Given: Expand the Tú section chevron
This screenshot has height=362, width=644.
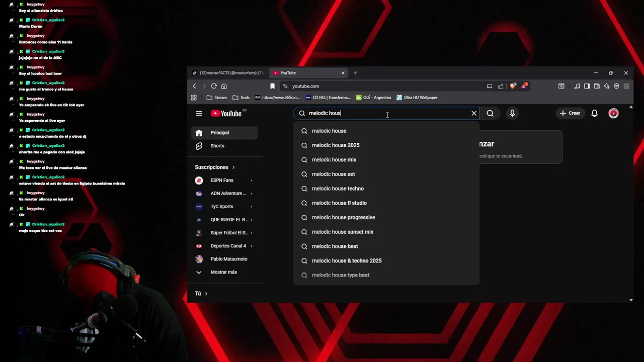Looking at the screenshot, I should click(x=206, y=294).
